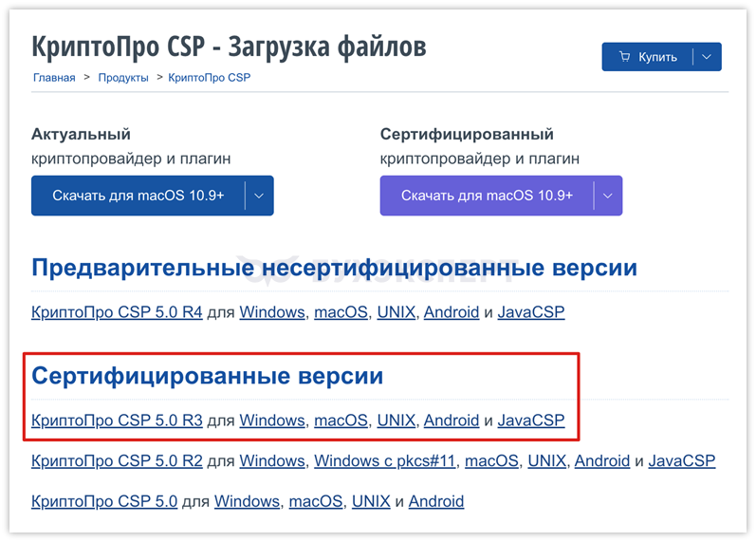
Task: Click the page title КриптоПро CSP - Загрузка файлов
Action: pos(229,47)
